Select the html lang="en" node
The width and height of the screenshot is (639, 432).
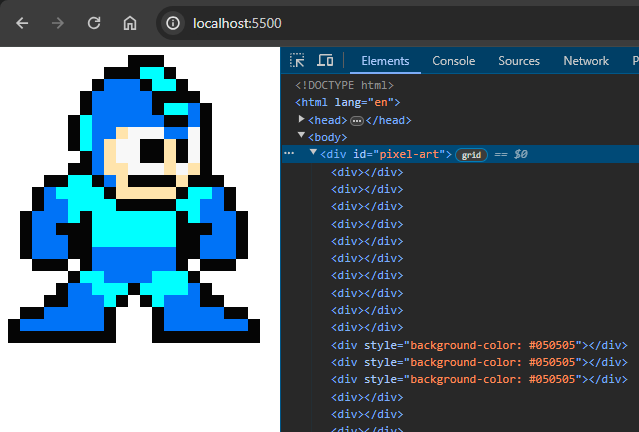pyautogui.click(x=348, y=102)
